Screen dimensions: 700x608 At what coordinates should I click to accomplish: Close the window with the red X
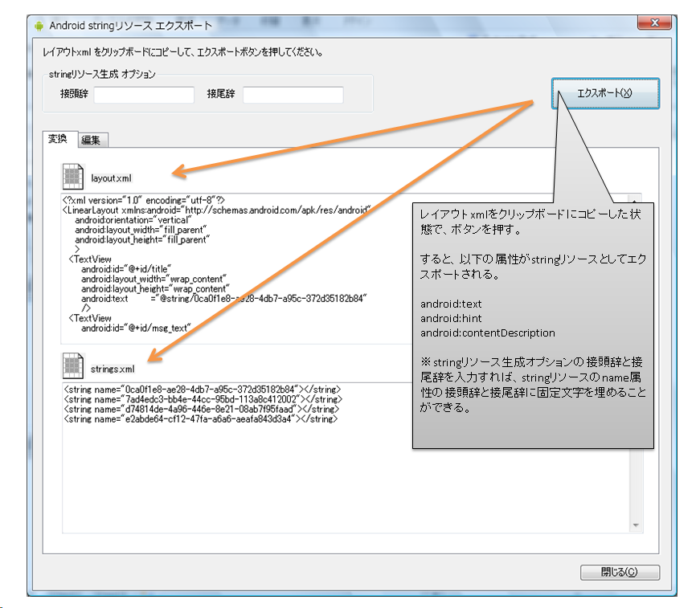pyautogui.click(x=655, y=23)
